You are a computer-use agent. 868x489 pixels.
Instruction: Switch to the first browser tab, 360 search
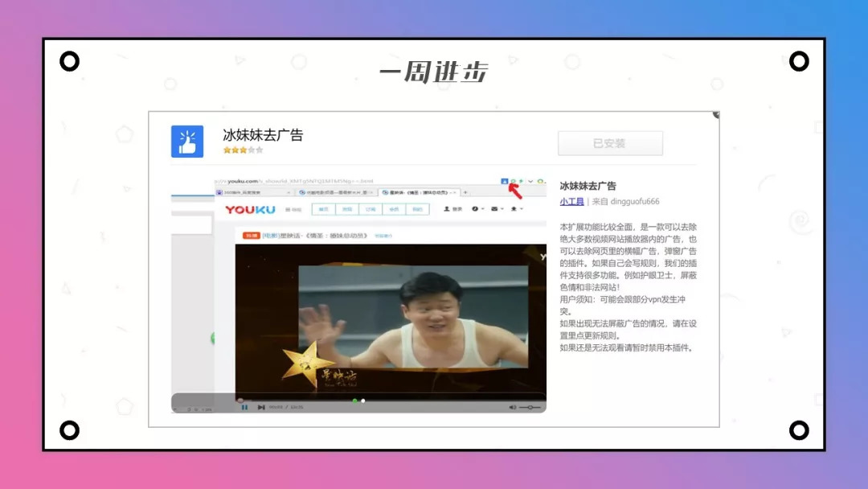[x=253, y=192]
